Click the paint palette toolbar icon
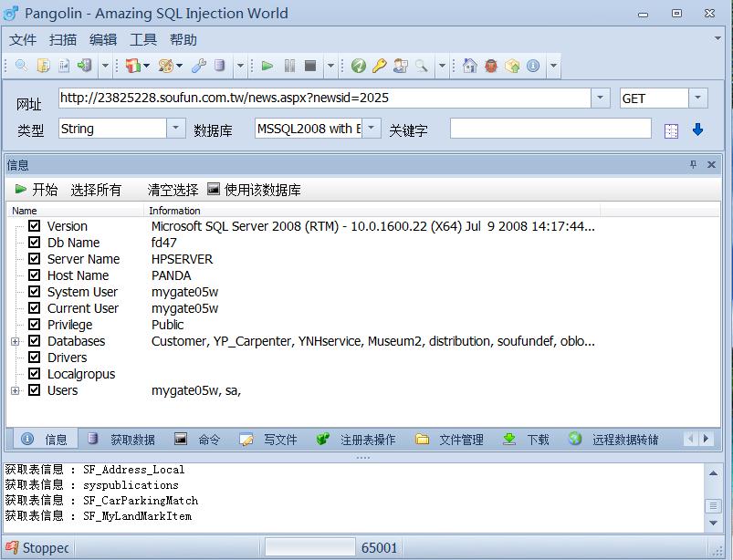This screenshot has height=560, width=733. point(165,66)
